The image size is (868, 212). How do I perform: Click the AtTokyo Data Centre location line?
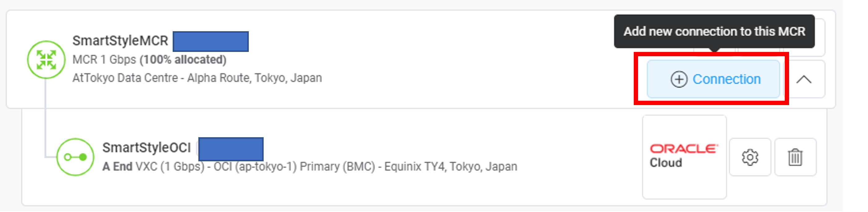click(197, 78)
